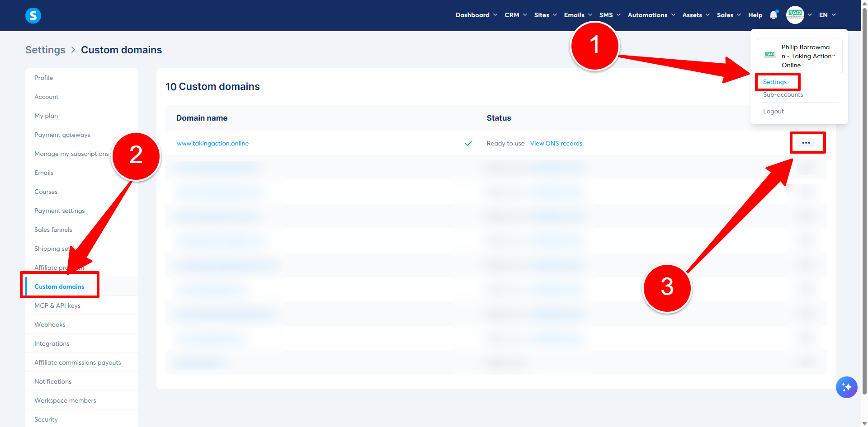Image resolution: width=868 pixels, height=427 pixels.
Task: Open Account settings in sidebar
Action: pos(82,97)
